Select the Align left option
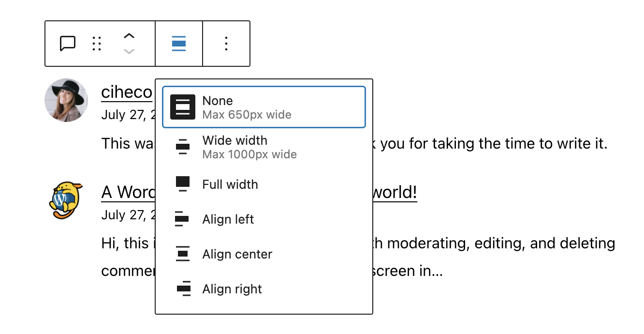This screenshot has height=334, width=644. 228,219
